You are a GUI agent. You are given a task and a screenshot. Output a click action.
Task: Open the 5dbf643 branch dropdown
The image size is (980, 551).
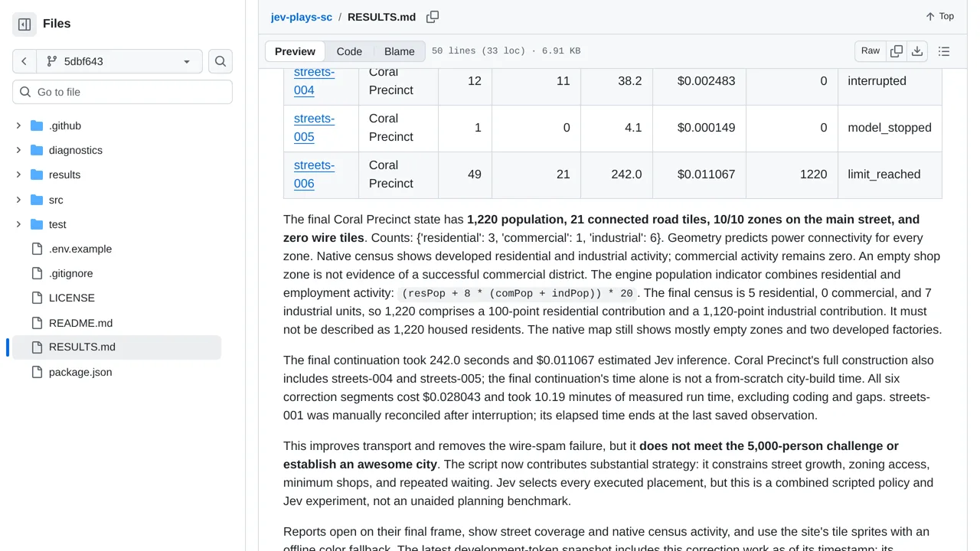click(119, 61)
